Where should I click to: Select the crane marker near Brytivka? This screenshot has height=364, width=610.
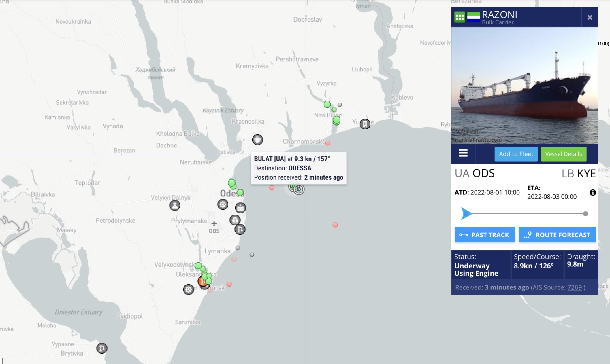point(102,348)
